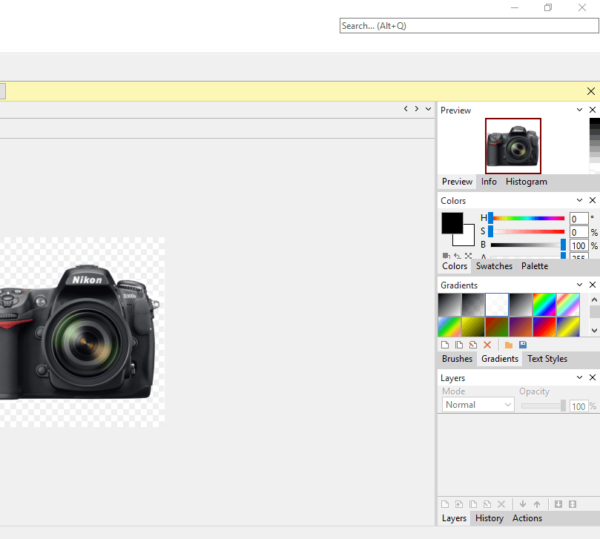Pick the red-to-green gradient swatch
The height and width of the screenshot is (539, 600).
point(497,327)
